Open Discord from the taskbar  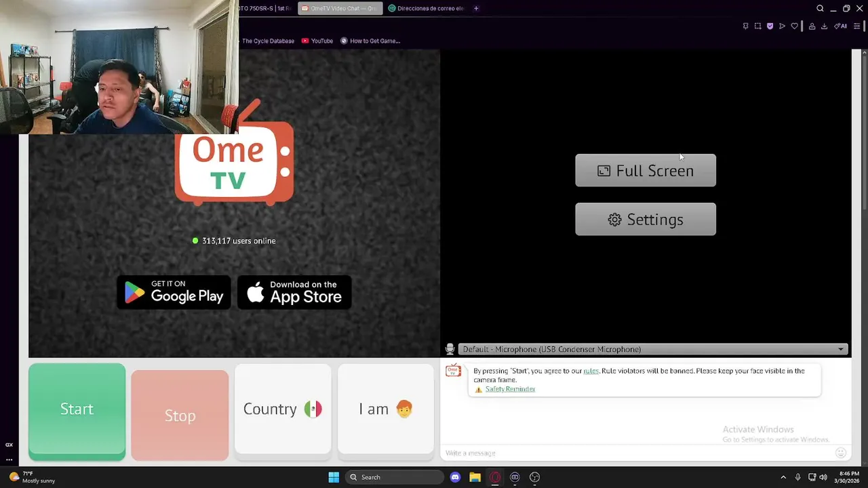point(455,477)
